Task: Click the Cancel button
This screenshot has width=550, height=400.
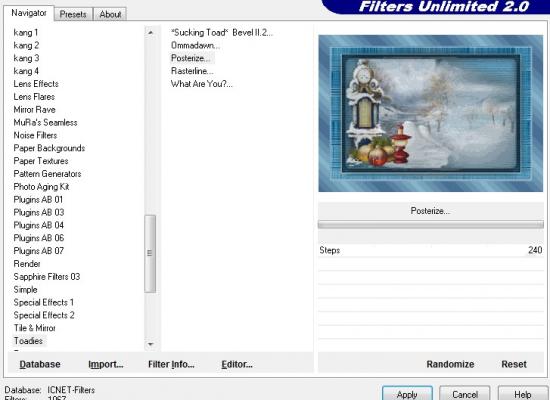Action: click(464, 394)
